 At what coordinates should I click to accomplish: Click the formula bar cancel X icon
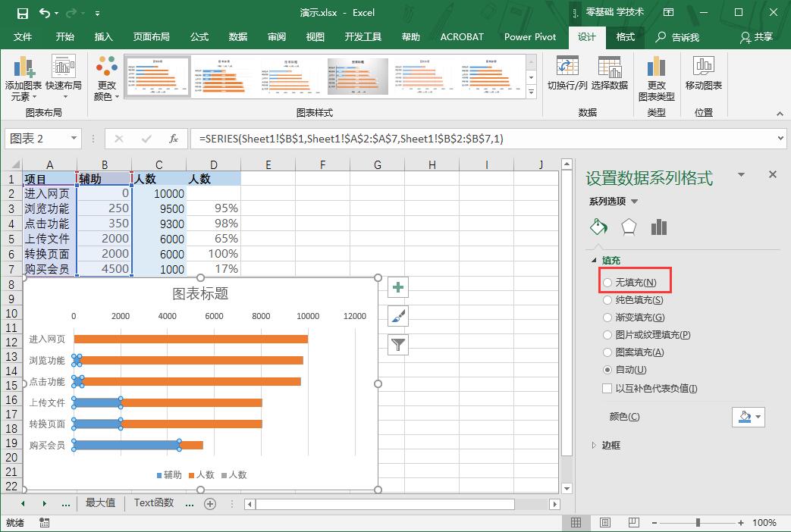pyautogui.click(x=119, y=139)
